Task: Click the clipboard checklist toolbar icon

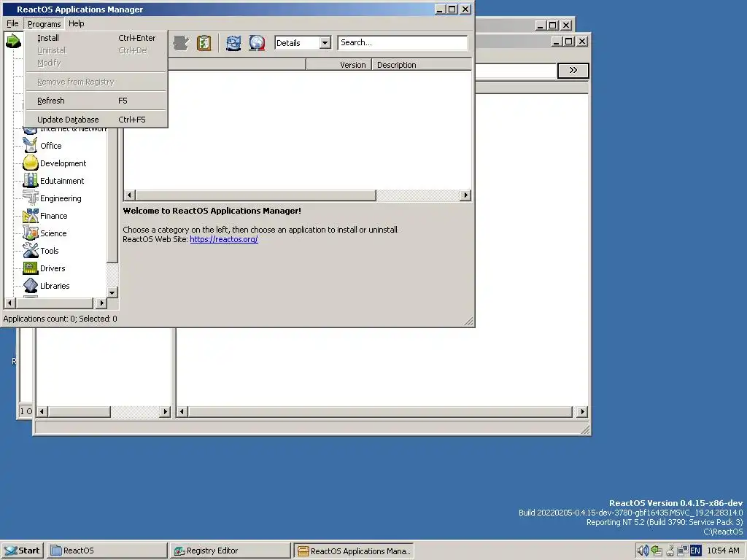Action: 204,43
